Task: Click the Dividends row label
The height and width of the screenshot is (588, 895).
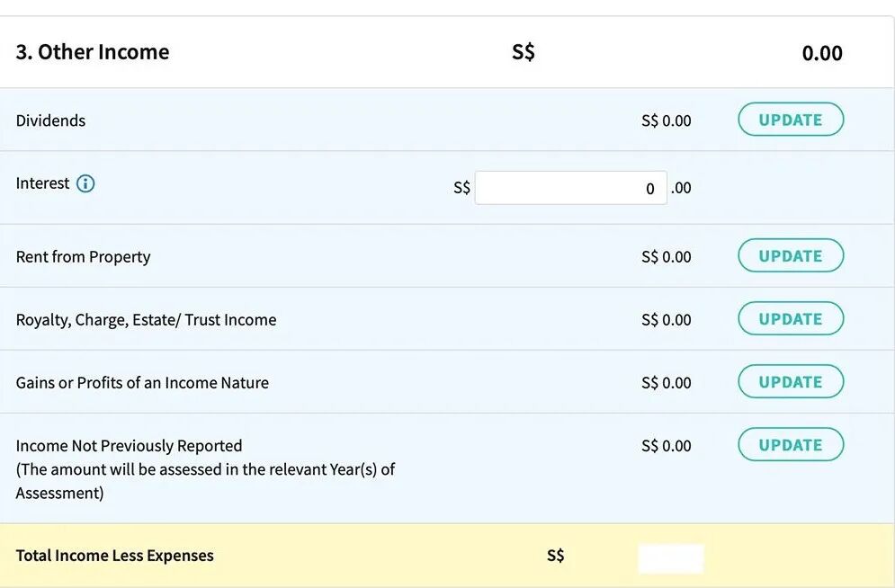Action: coord(50,120)
